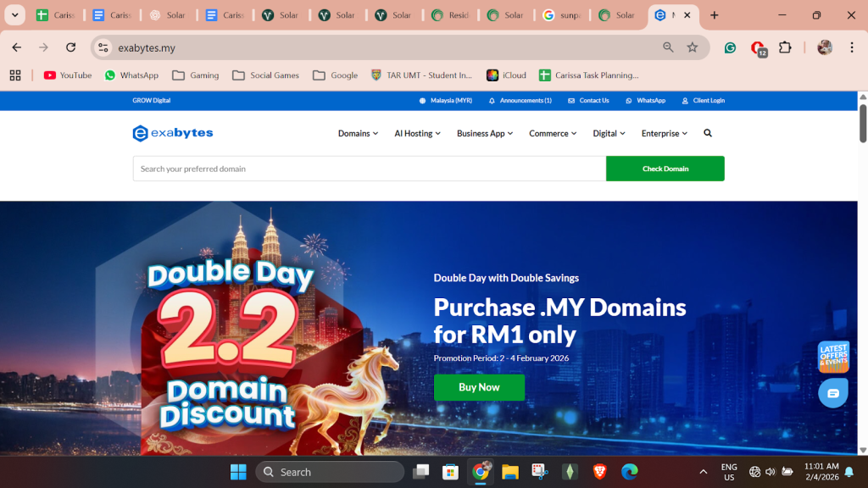The height and width of the screenshot is (488, 868).
Task: Open the red adblock extension icon
Action: (x=758, y=48)
